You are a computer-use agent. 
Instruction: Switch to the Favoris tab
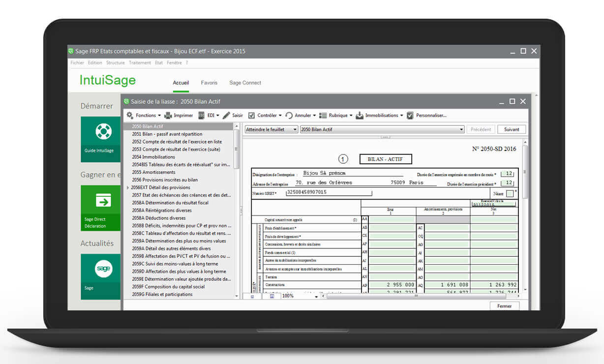[209, 83]
